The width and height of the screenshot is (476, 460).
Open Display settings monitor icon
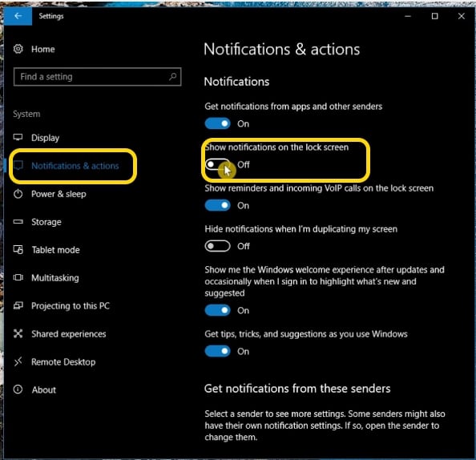click(x=18, y=138)
